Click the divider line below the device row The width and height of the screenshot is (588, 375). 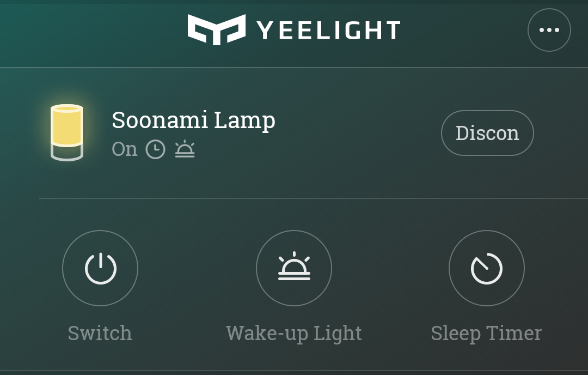tap(313, 199)
